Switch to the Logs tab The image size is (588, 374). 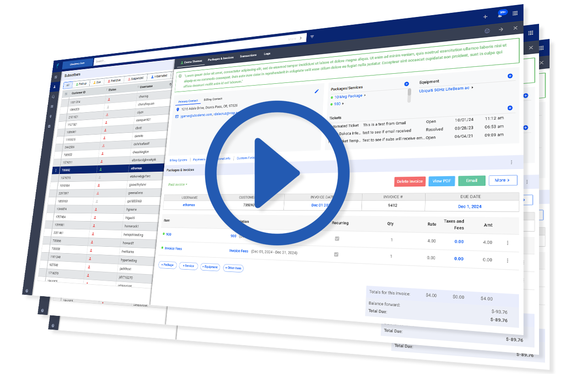pyautogui.click(x=267, y=54)
